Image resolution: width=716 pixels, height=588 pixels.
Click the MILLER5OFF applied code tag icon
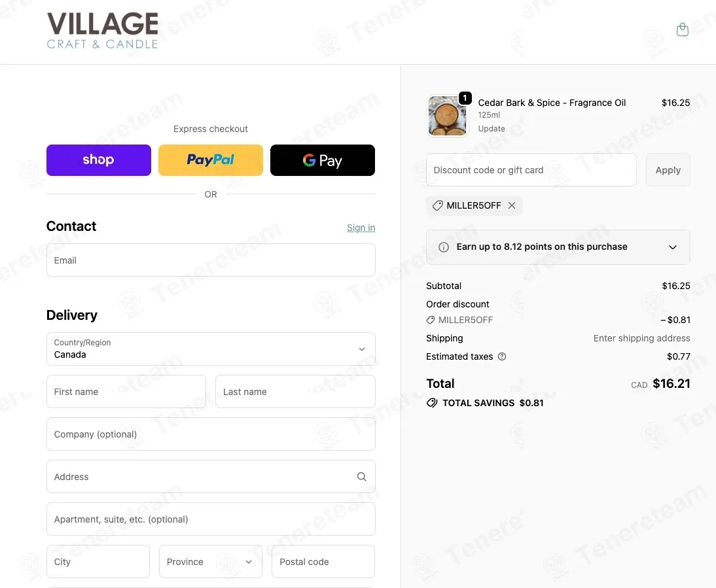(437, 206)
